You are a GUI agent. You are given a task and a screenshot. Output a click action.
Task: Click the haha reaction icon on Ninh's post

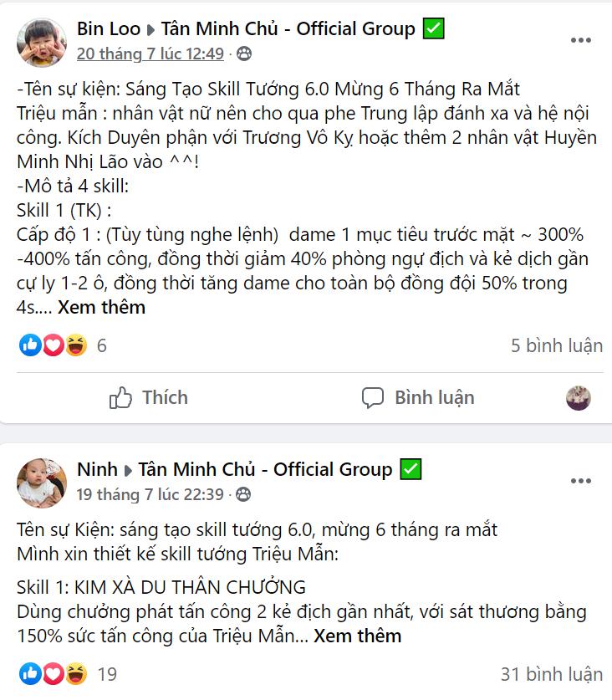pos(76,674)
